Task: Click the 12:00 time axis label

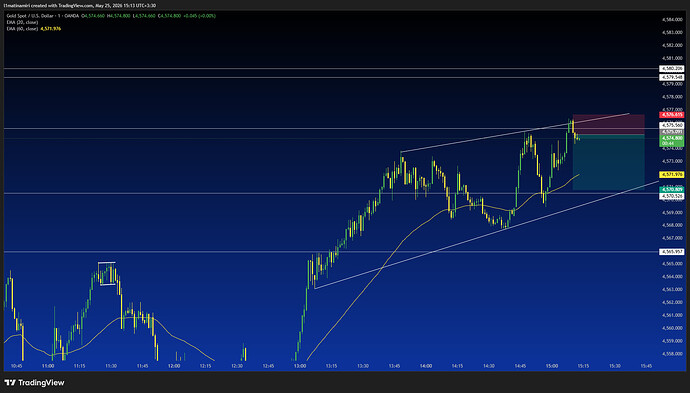Action: (174, 366)
